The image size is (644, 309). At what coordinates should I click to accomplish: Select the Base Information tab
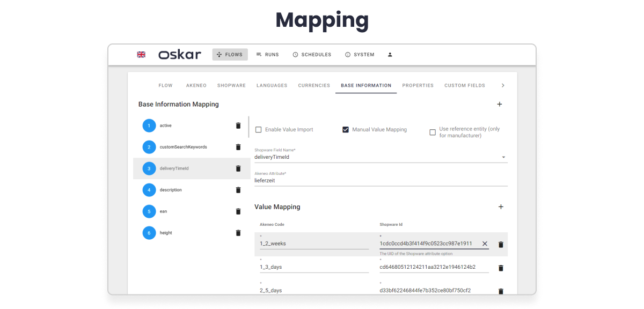(x=366, y=85)
